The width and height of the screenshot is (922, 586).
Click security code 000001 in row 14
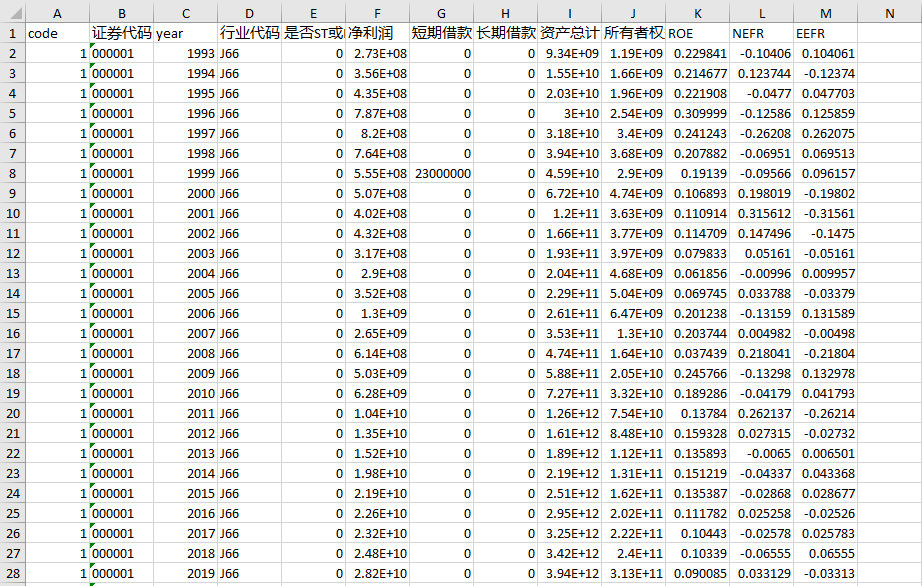coord(121,293)
